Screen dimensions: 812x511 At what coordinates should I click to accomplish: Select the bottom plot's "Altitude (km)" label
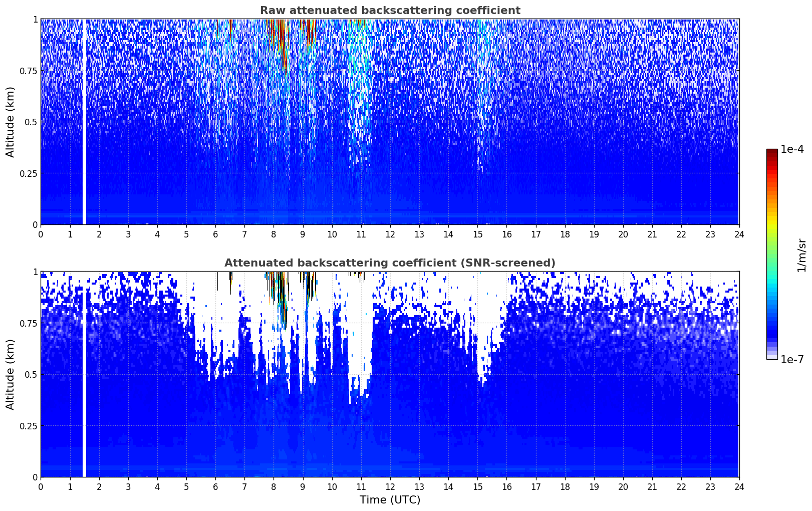click(x=11, y=374)
